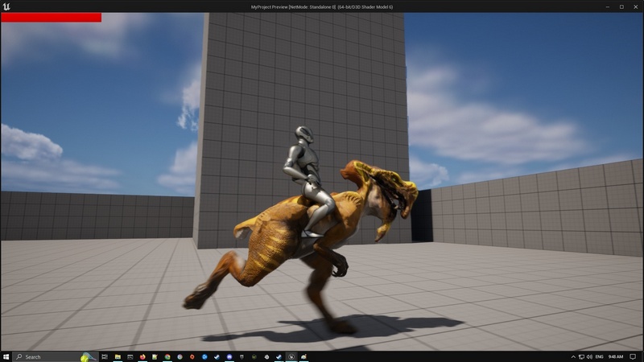Open the Windows Start menu
Image resolution: width=644 pixels, height=362 pixels.
tap(6, 356)
